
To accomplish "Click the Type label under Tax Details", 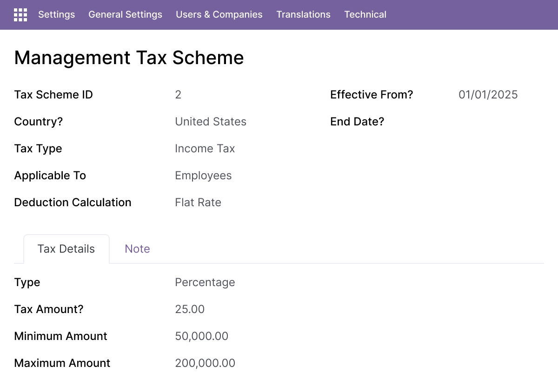I will pyautogui.click(x=27, y=282).
